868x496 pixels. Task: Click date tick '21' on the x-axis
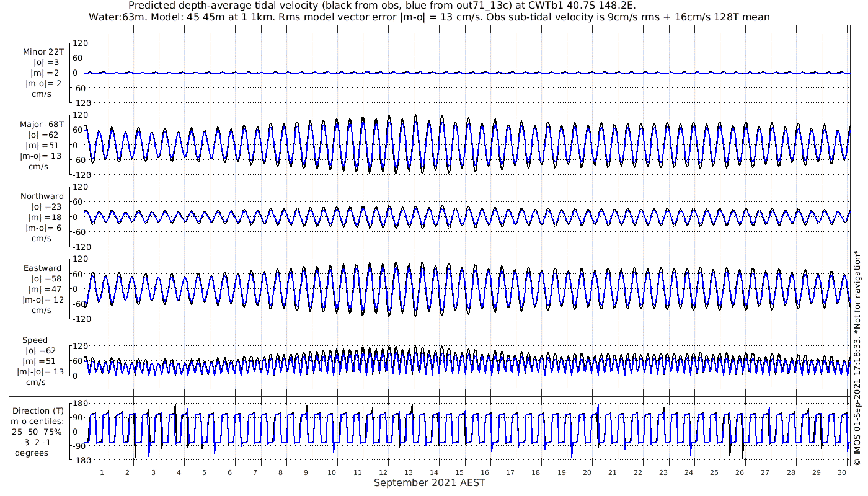[x=612, y=472]
